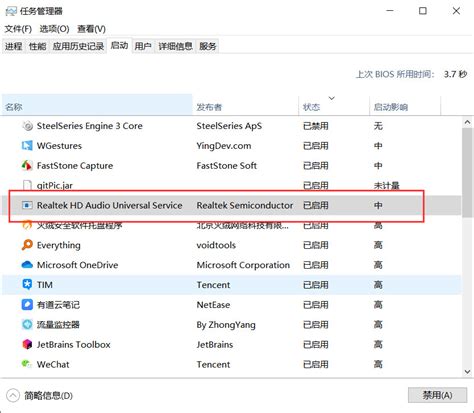This screenshot has width=474, height=413.
Task: Select the 启动 tab
Action: coord(119,45)
